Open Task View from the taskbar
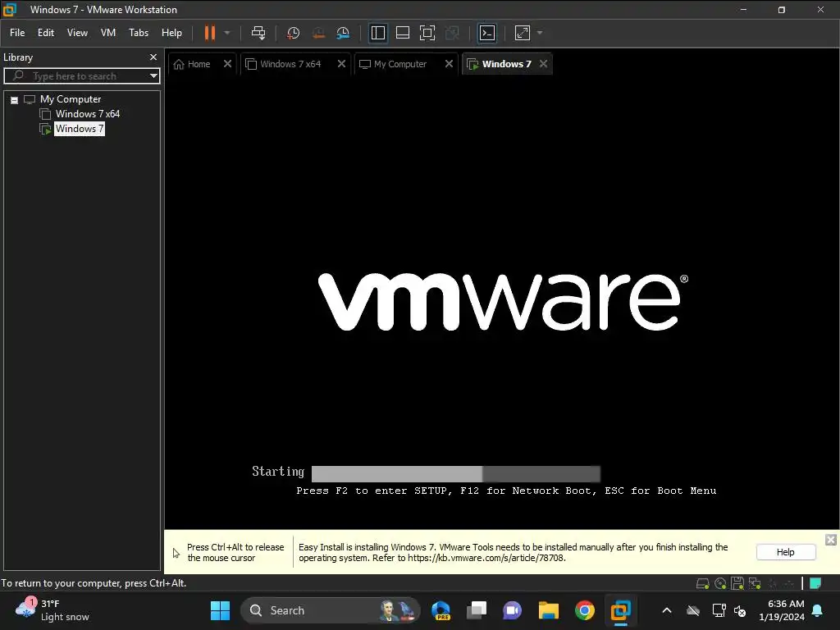Viewport: 840px width, 630px height. click(x=477, y=610)
